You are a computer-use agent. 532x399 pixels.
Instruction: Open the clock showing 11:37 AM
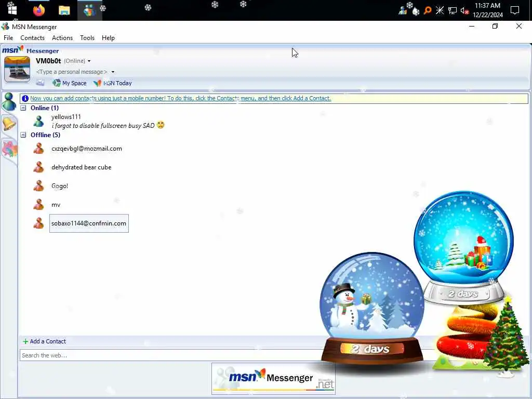click(487, 10)
